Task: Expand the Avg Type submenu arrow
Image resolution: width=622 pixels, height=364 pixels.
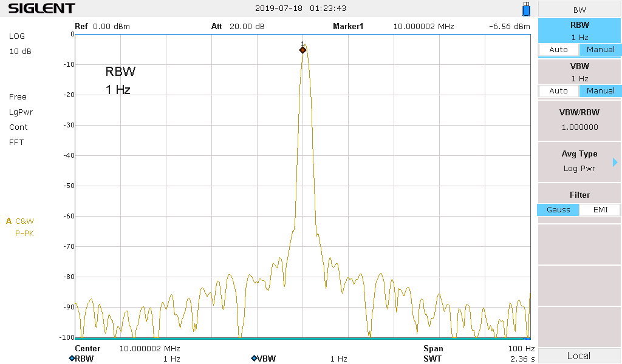Action: (x=615, y=162)
